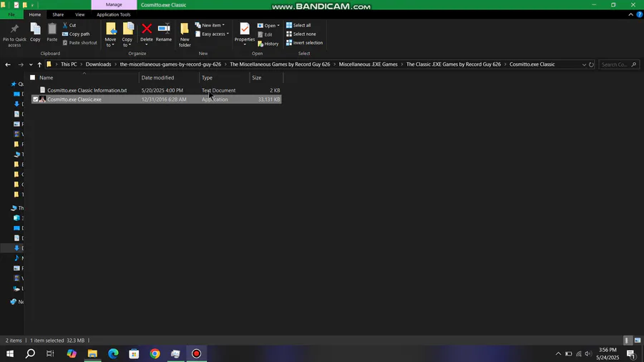Navigate to This PC in breadcrumb
Viewport: 644px width, 362px height.
click(x=69, y=64)
